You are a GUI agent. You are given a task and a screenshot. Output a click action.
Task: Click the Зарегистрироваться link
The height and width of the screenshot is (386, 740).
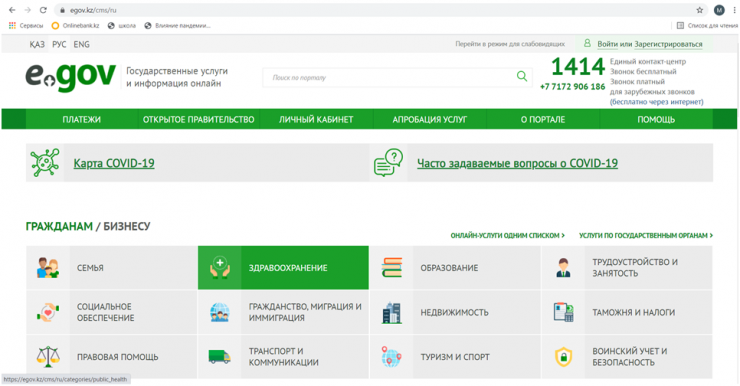coord(668,44)
